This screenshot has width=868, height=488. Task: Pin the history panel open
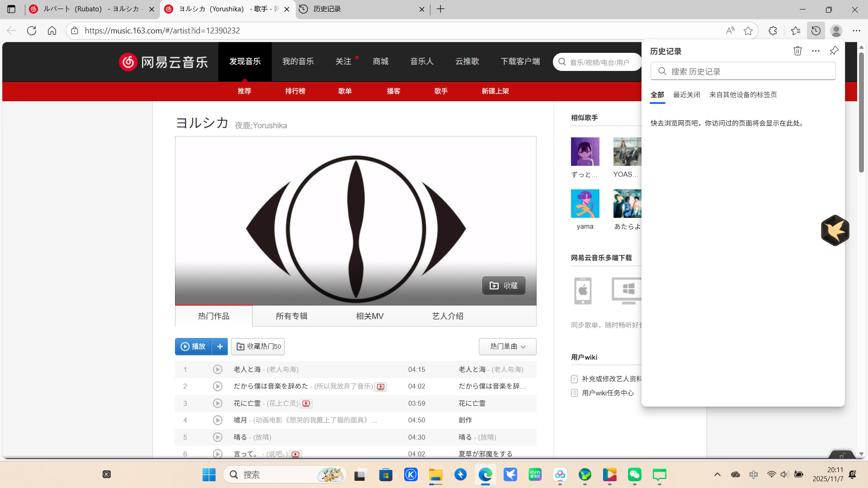pos(834,51)
